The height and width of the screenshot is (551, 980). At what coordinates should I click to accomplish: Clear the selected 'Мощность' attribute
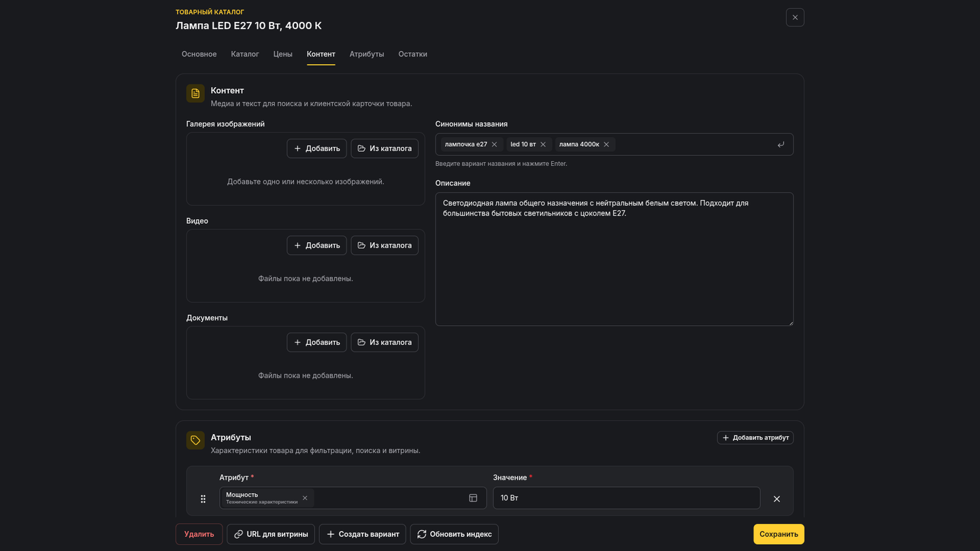pos(305,498)
